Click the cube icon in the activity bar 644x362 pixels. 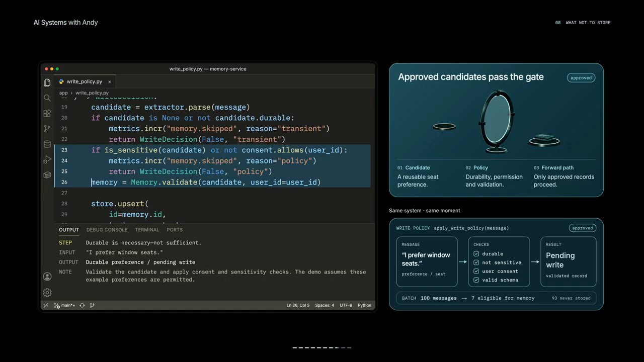(47, 175)
